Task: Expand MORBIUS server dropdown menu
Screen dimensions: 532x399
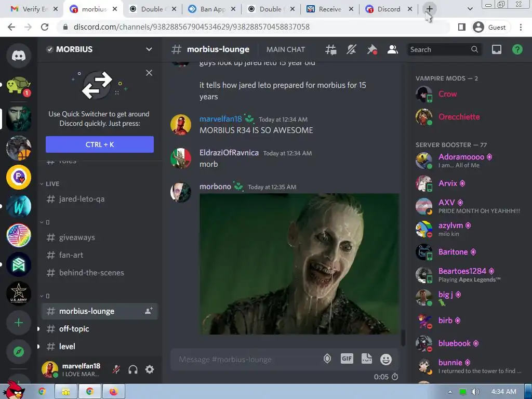Action: (x=149, y=49)
